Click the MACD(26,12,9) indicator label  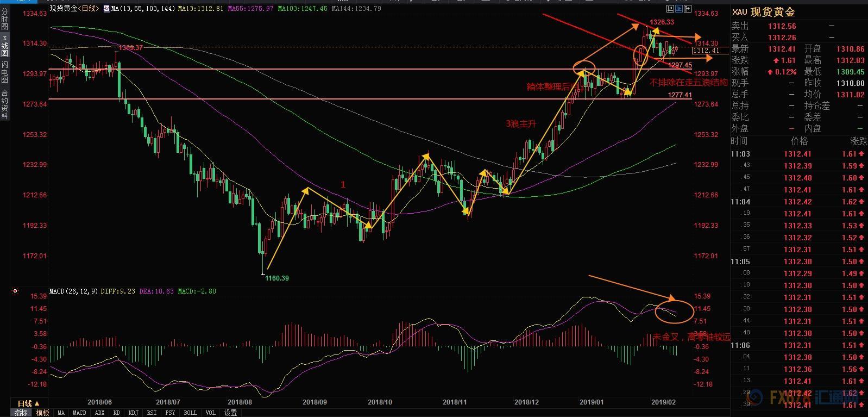click(73, 291)
